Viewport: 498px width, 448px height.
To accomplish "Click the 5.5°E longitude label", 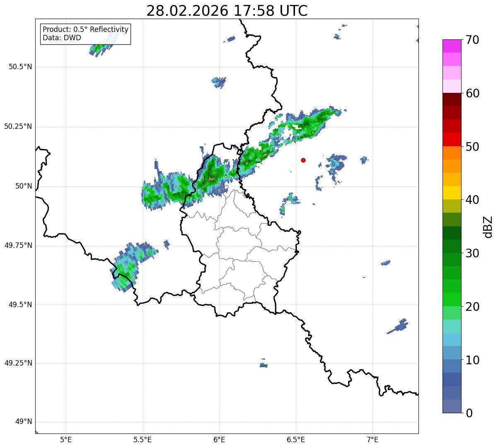I will 143,439.
